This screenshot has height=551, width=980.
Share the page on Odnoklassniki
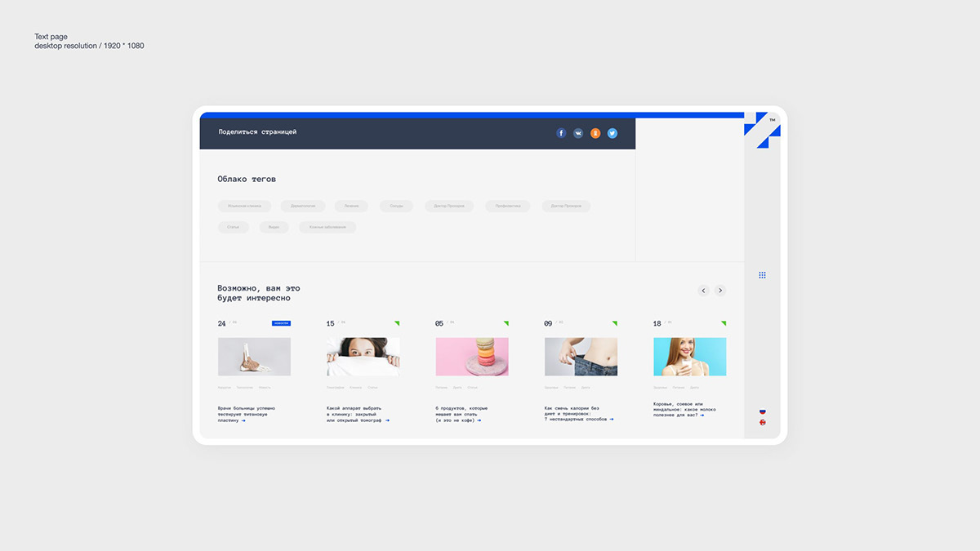point(595,133)
